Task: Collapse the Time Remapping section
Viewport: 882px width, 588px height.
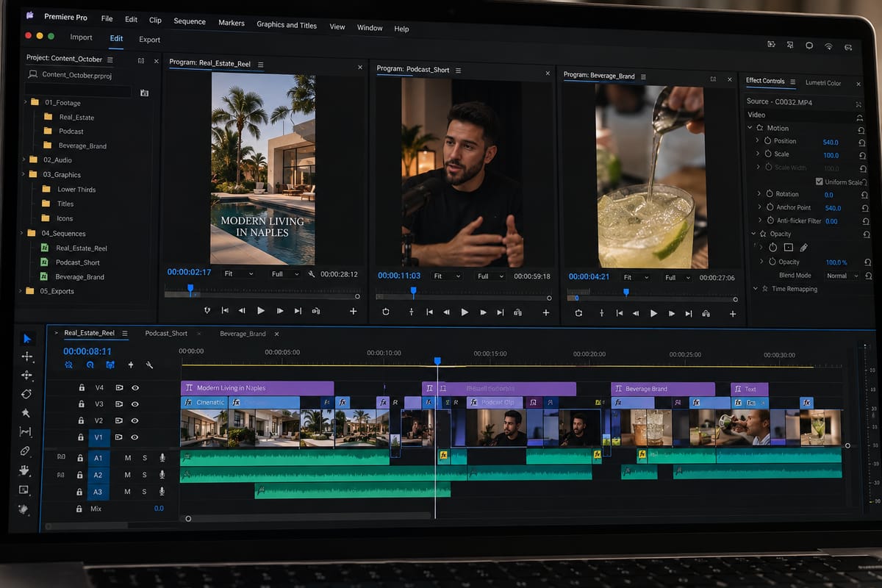Action: tap(756, 289)
